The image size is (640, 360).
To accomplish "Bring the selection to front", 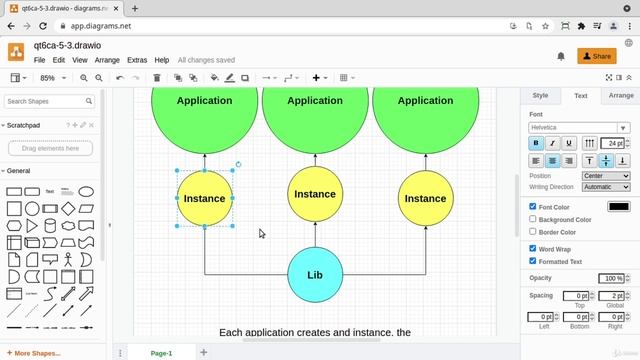I will [178, 78].
